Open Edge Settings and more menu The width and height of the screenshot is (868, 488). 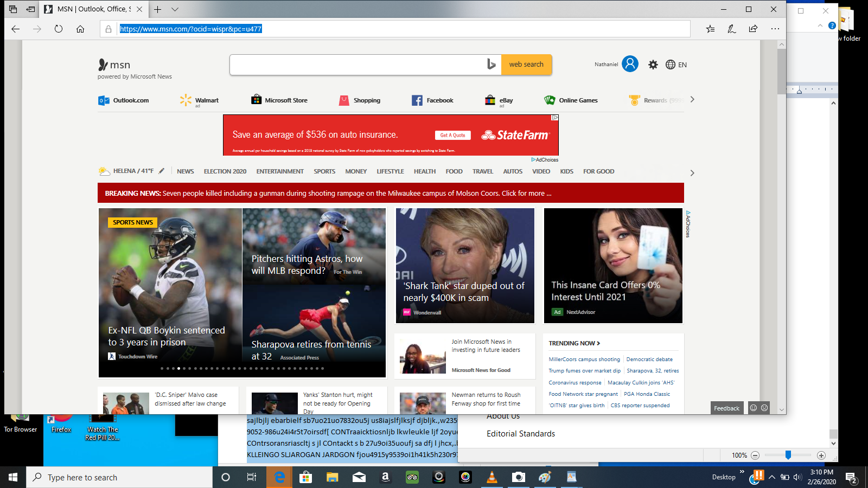pyautogui.click(x=775, y=29)
